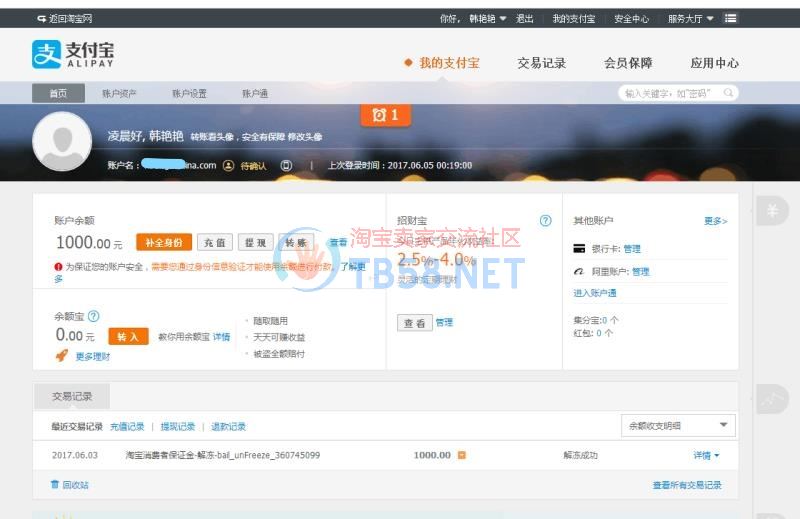
Task: Click the rocket icon beside 更多理财
Action: point(62,355)
